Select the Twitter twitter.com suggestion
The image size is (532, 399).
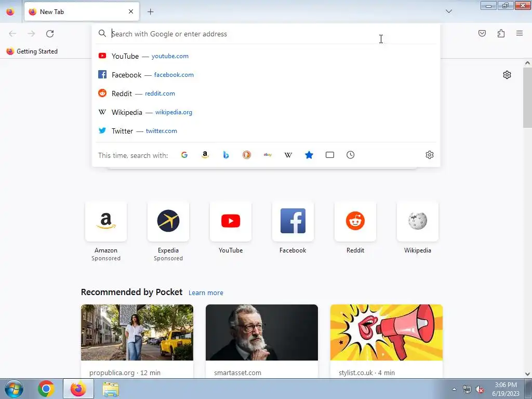pyautogui.click(x=266, y=130)
